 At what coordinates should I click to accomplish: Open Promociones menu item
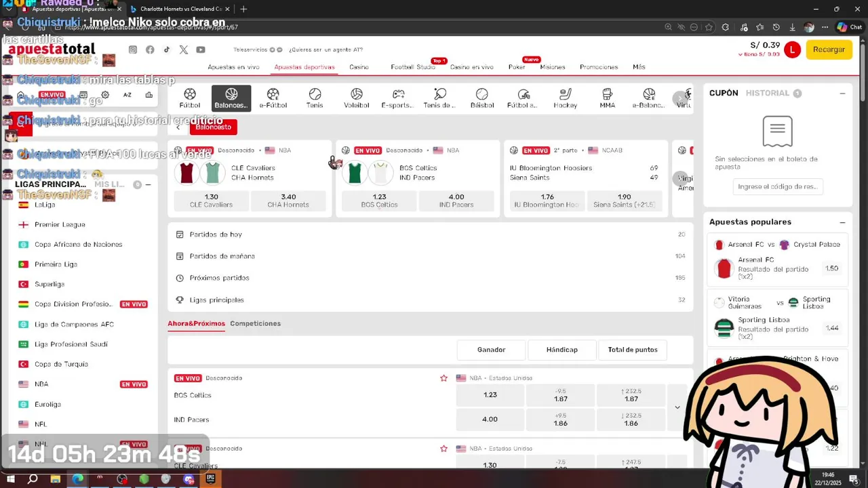click(x=599, y=67)
